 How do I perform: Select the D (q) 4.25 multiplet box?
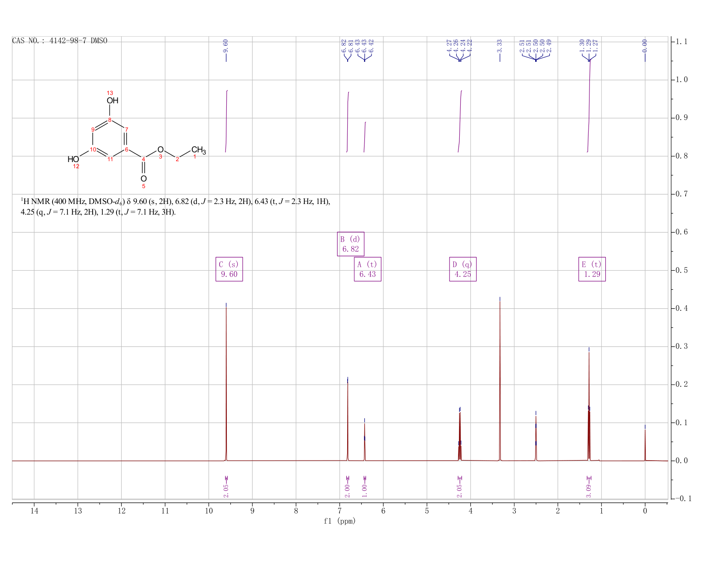tap(463, 269)
